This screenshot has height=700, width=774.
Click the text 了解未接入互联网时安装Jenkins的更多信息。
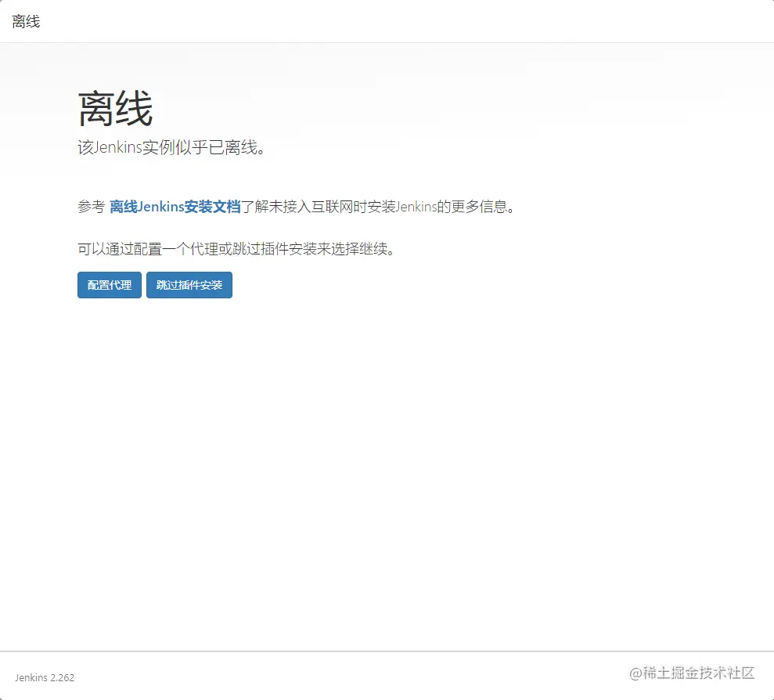click(x=378, y=207)
